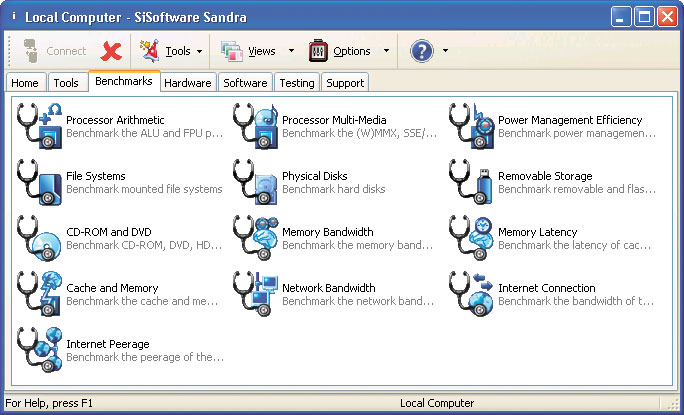Screen dimensions: 684x415
Task: Click the "Power Management Efficiency" title text
Action: tap(570, 120)
